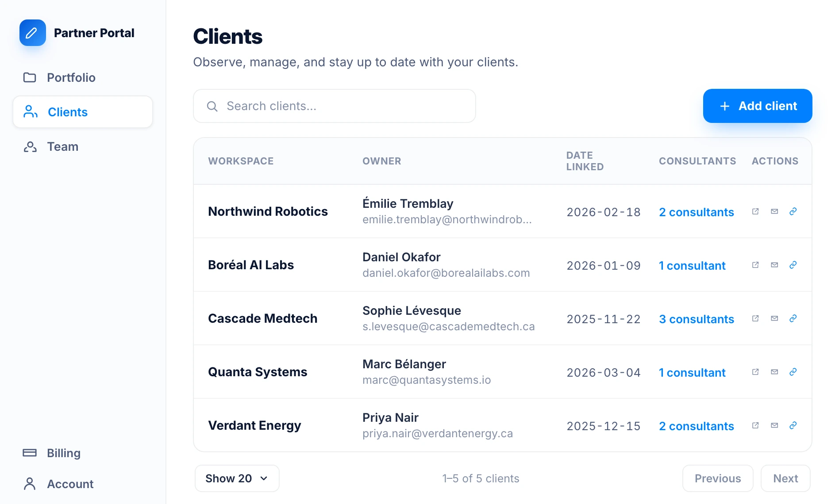The width and height of the screenshot is (839, 504).
Task: Open Boréal AI Labs' 1 consultant link
Action: point(692,266)
